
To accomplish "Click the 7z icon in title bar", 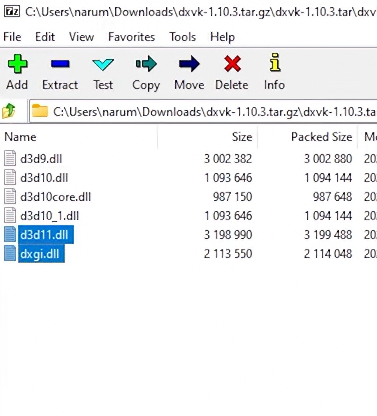I will point(12,12).
